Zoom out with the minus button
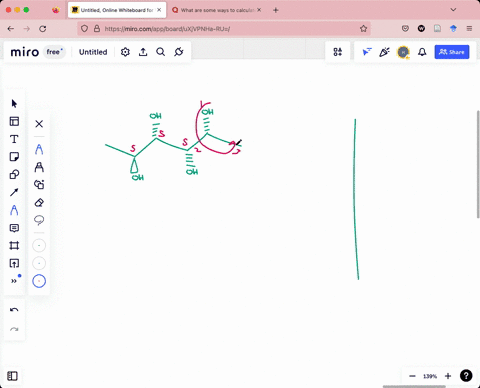 coord(412,376)
